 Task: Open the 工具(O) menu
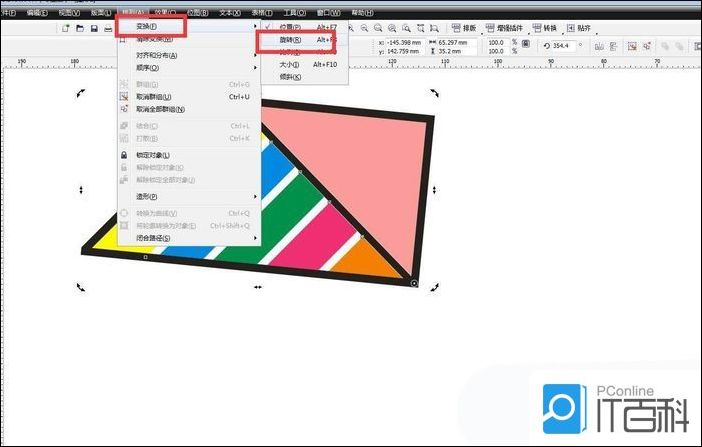coord(295,13)
